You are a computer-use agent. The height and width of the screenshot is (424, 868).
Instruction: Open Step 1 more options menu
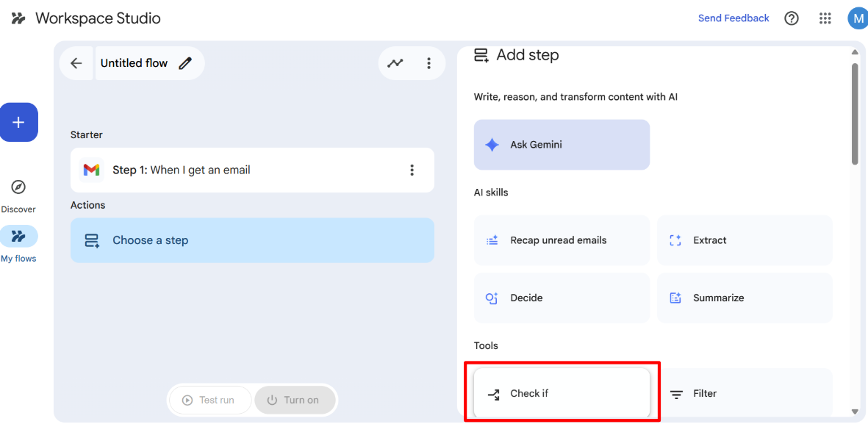412,170
